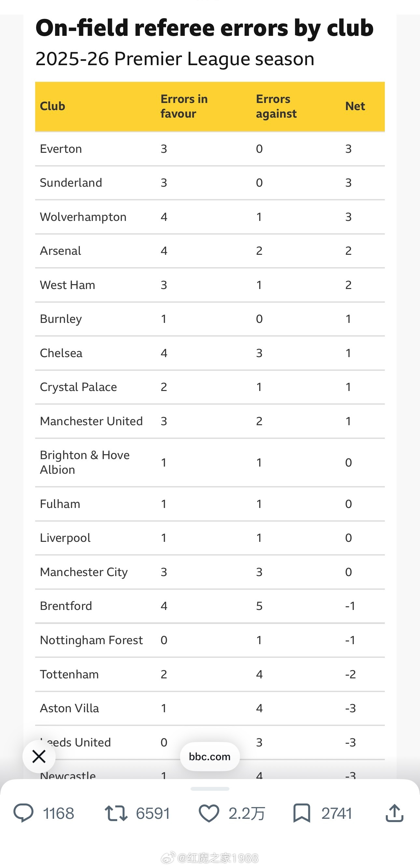Tap the chart title heading
Screen dimensions: 420x868
pos(204,28)
